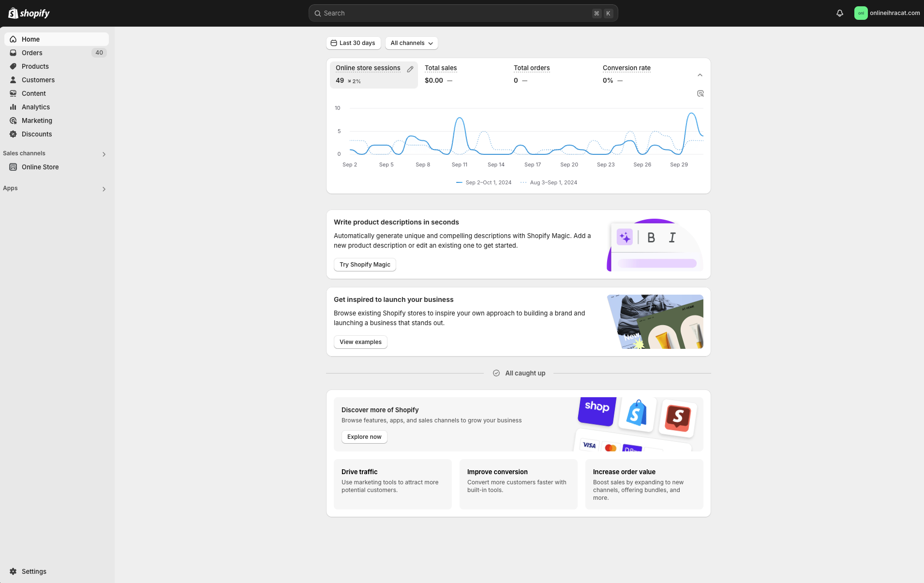Viewport: 924px width, 583px height.
Task: Click the Settings gear icon
Action: (13, 571)
